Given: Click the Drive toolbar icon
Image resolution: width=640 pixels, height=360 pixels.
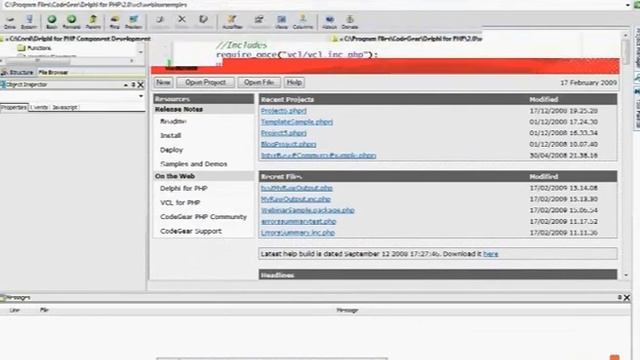Looking at the screenshot, I should click(10, 22).
